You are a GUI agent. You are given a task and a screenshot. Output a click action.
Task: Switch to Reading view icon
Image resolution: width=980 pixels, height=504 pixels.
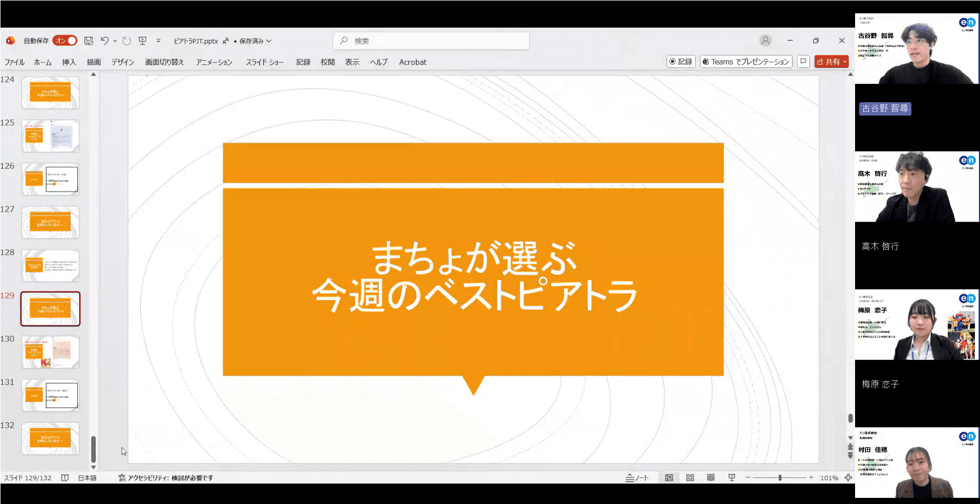click(x=711, y=477)
